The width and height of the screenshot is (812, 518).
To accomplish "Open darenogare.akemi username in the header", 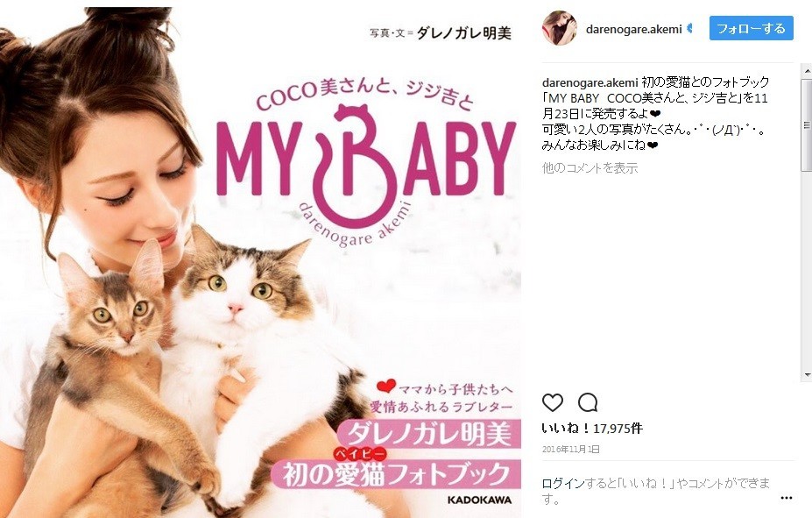I will click(x=633, y=30).
